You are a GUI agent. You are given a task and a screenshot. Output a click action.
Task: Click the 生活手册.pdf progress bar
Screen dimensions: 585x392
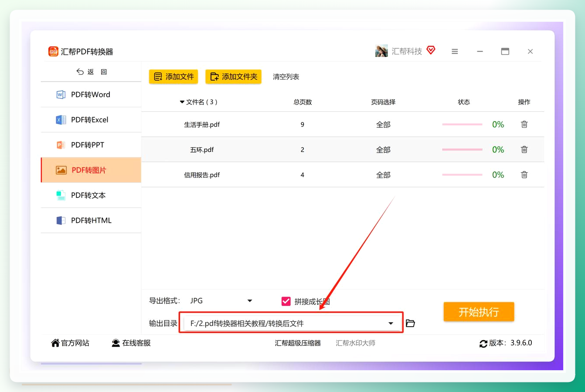(462, 124)
